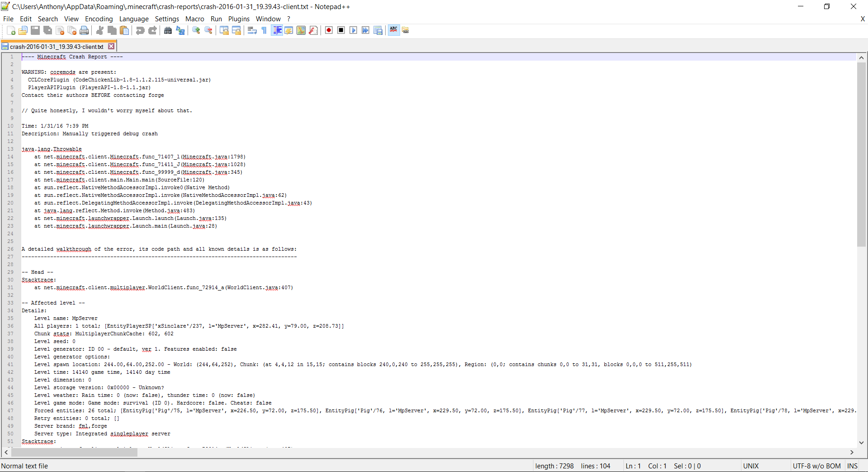868x472 pixels.
Task: Close the crash-2016-01-31 tab via its X
Action: pyautogui.click(x=111, y=46)
